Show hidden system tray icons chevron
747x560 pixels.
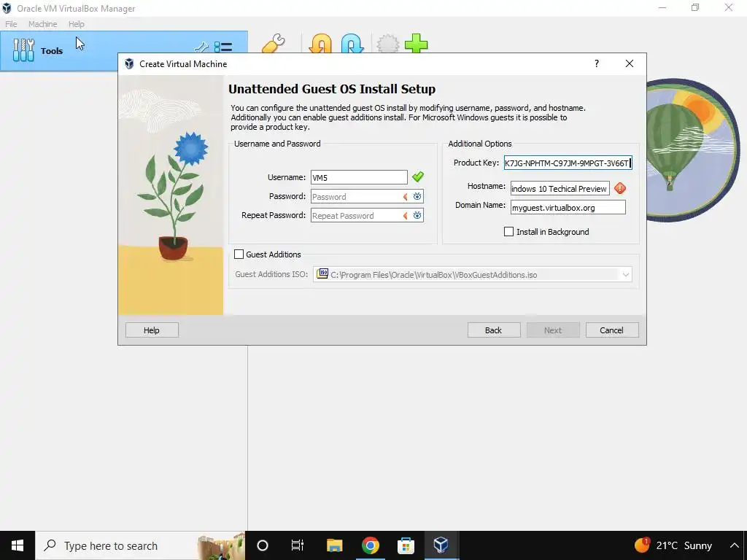pyautogui.click(x=734, y=545)
